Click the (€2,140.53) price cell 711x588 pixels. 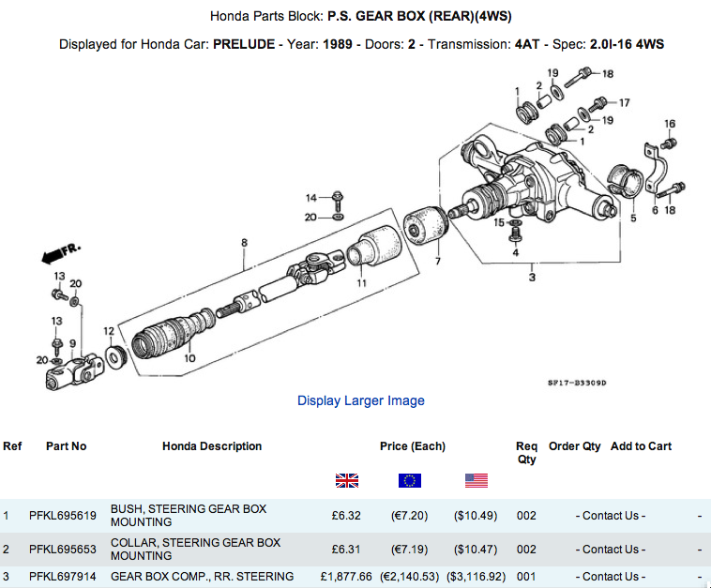pos(410,576)
